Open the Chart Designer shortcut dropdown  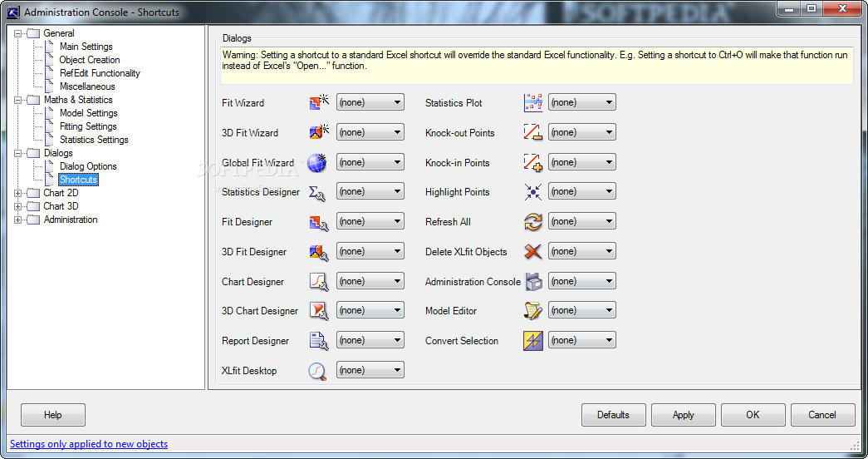coord(370,281)
